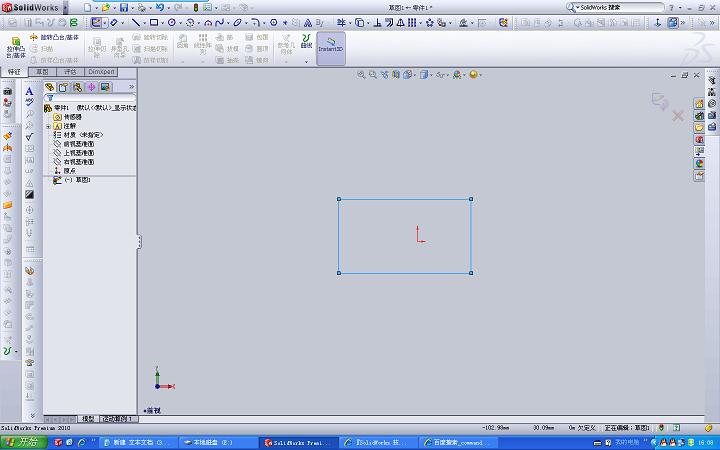Screen dimensions: 720x450
Task: Click the Undo arrow icon
Action: (x=159, y=7)
